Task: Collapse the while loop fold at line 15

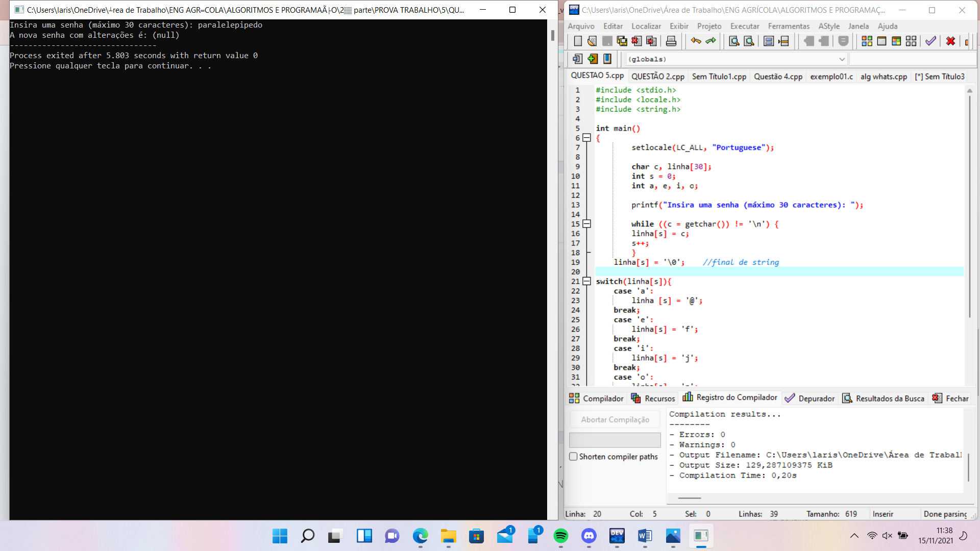Action: pyautogui.click(x=587, y=224)
